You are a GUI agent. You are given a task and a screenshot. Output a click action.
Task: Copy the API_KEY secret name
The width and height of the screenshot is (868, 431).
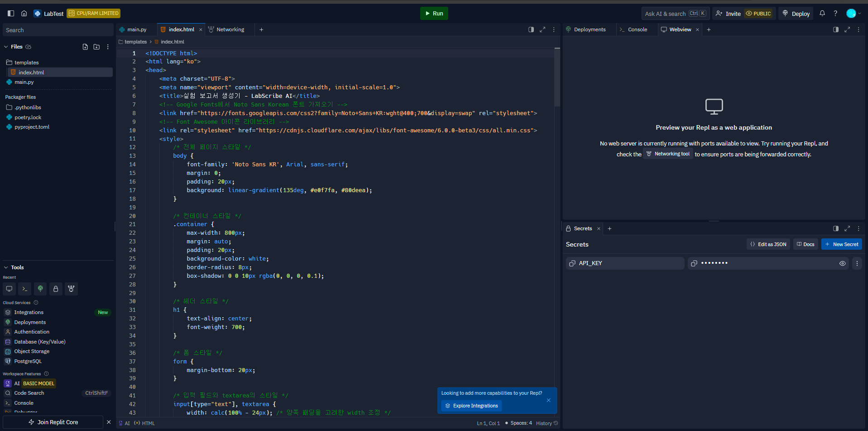pyautogui.click(x=572, y=263)
